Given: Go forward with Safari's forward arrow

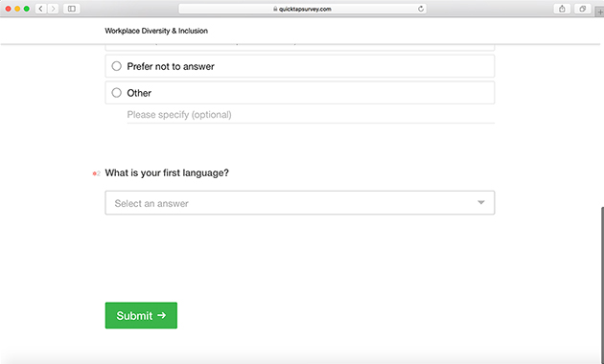Looking at the screenshot, I should (x=53, y=9).
